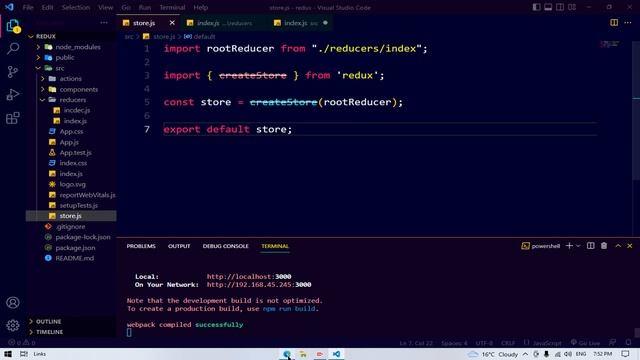Open the Source Control view
The image size is (640, 360).
(x=13, y=72)
